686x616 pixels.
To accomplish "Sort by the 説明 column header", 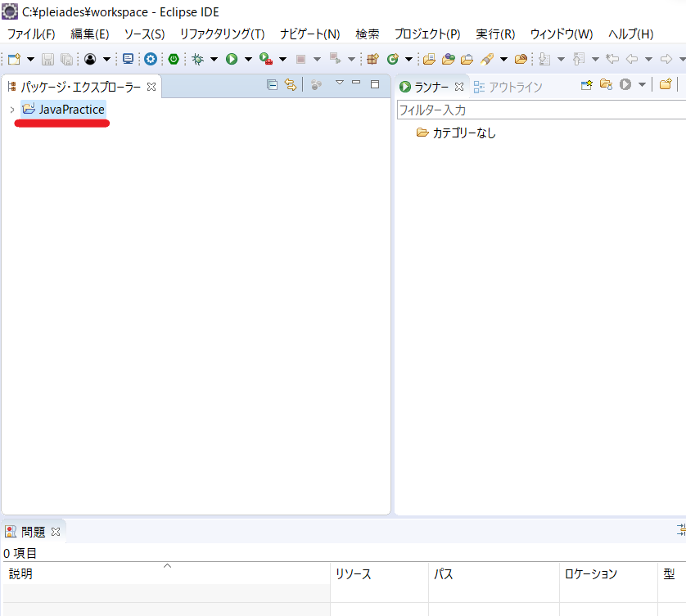I will tap(166, 573).
